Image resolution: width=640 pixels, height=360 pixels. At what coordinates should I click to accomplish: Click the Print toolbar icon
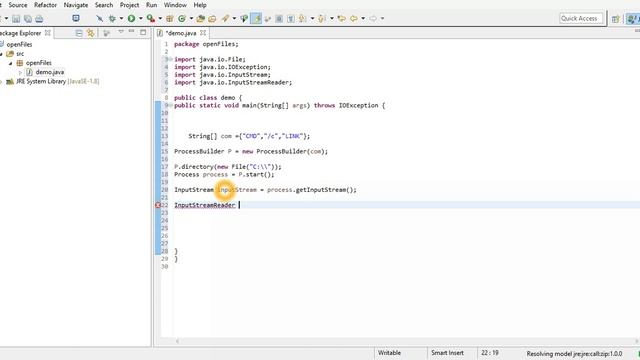pos(39,18)
